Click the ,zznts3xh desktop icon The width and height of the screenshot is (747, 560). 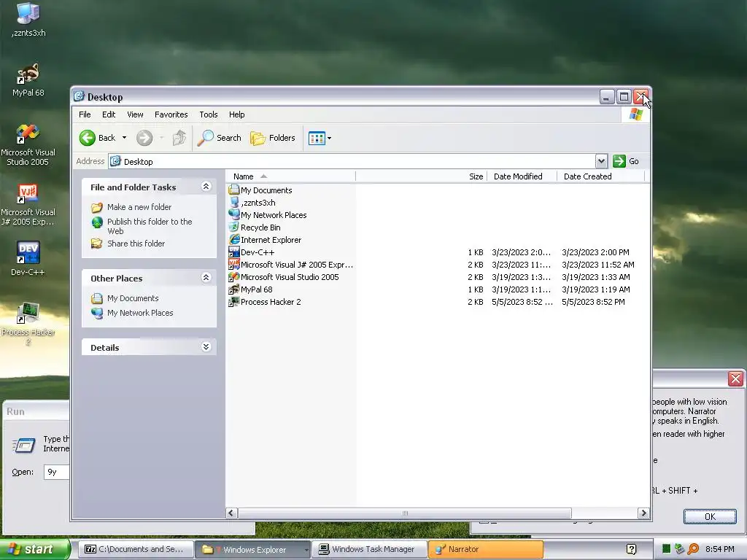click(x=28, y=20)
